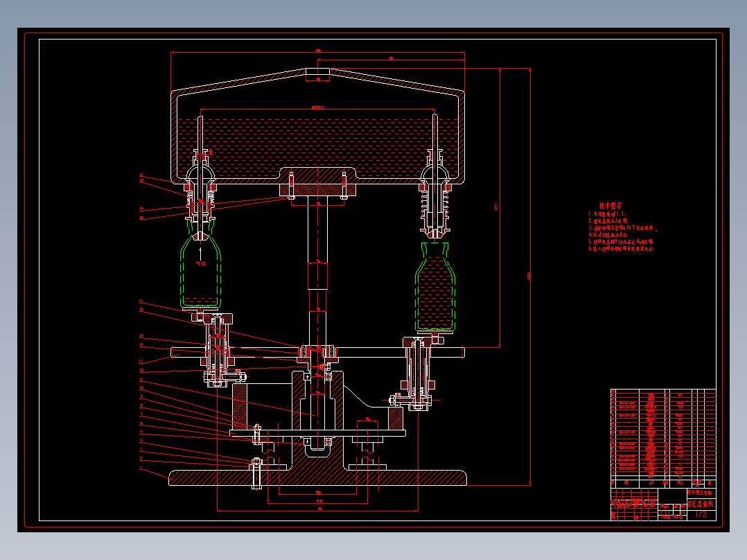Click the 气体 label inside left bottle
The width and height of the screenshot is (747, 560).
tap(201, 263)
